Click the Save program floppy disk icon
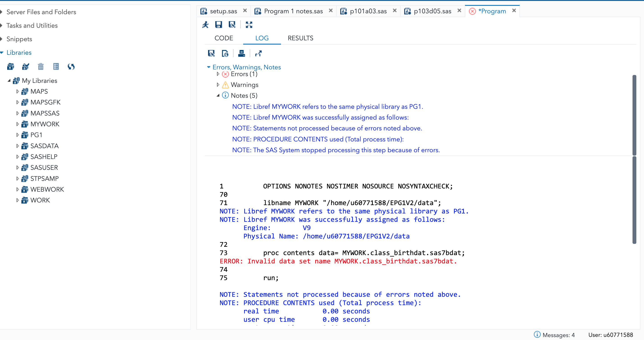Image resolution: width=644 pixels, height=340 pixels. click(218, 25)
